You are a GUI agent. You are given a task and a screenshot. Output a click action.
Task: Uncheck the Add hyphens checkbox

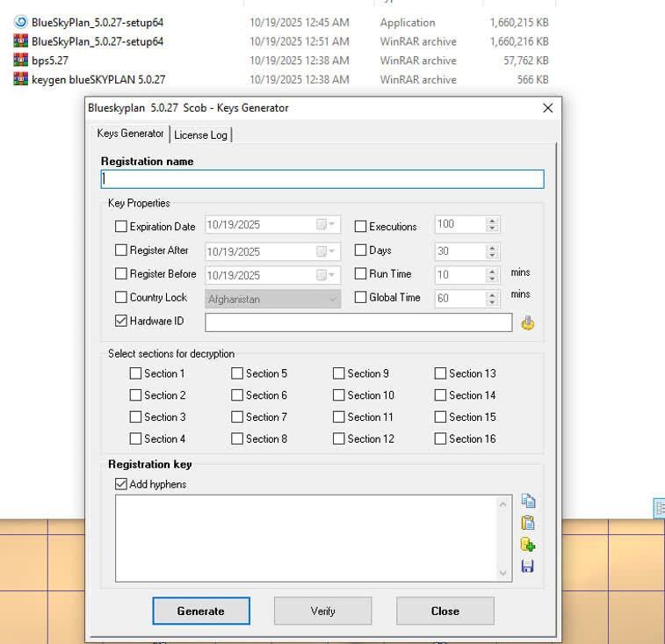(x=121, y=484)
